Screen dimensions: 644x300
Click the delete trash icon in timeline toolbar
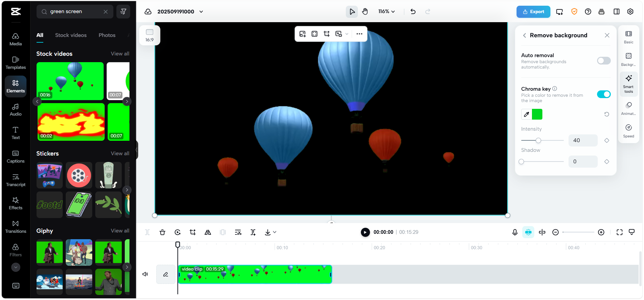[x=162, y=232]
